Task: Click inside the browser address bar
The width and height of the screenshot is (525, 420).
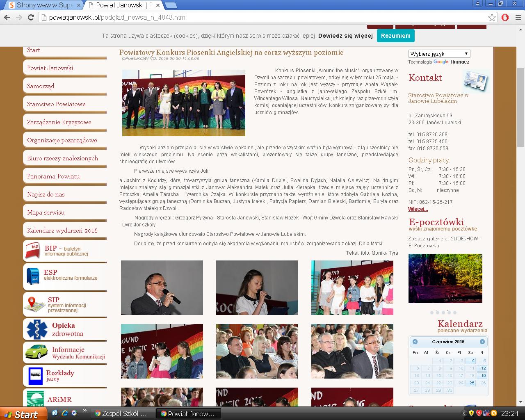Action: pyautogui.click(x=262, y=17)
